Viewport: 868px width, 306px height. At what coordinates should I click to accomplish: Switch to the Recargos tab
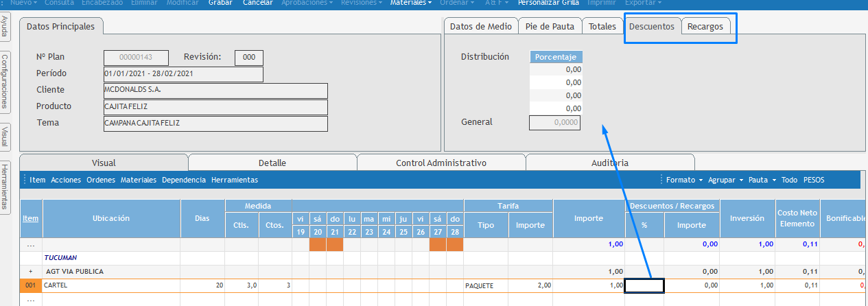[x=705, y=27]
